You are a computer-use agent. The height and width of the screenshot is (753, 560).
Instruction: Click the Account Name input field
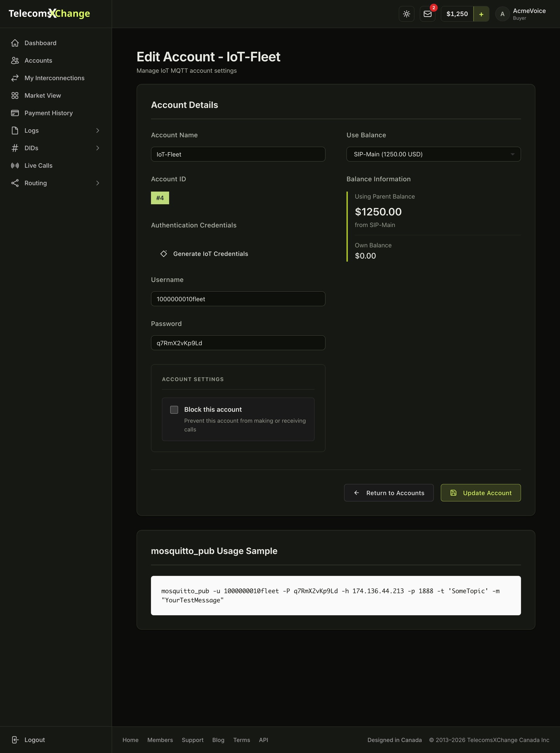tap(238, 154)
